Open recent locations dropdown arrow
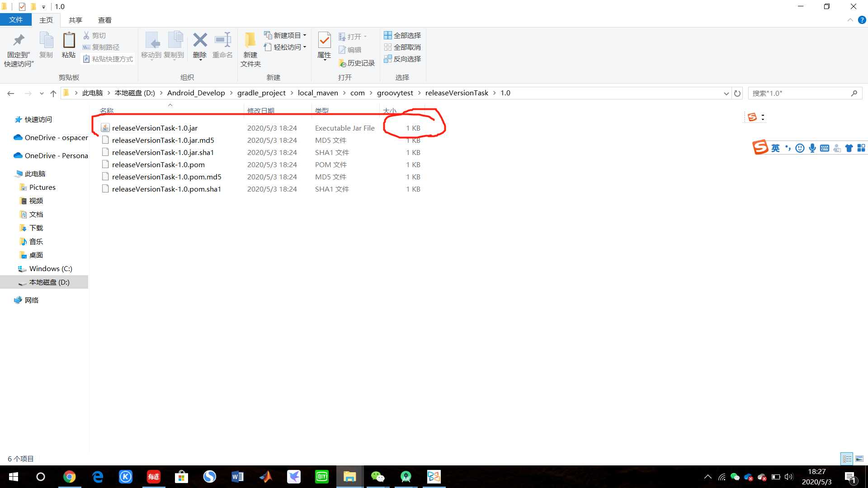 tap(42, 93)
